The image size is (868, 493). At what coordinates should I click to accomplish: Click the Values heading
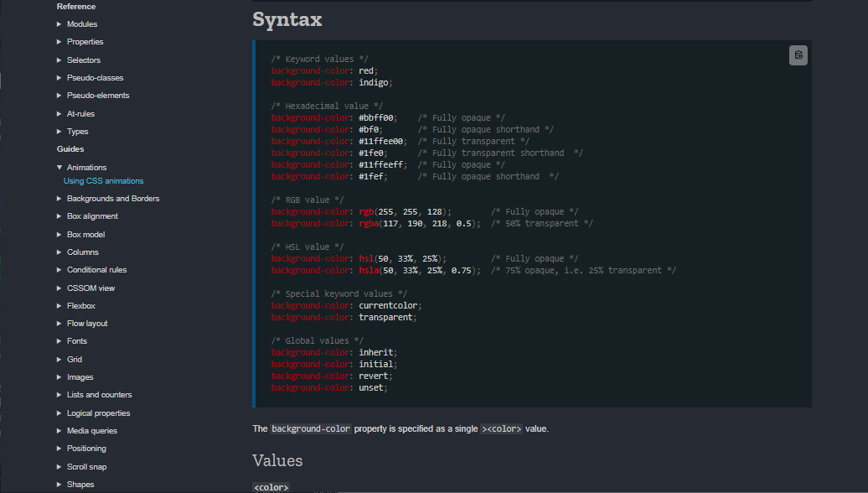point(277,461)
